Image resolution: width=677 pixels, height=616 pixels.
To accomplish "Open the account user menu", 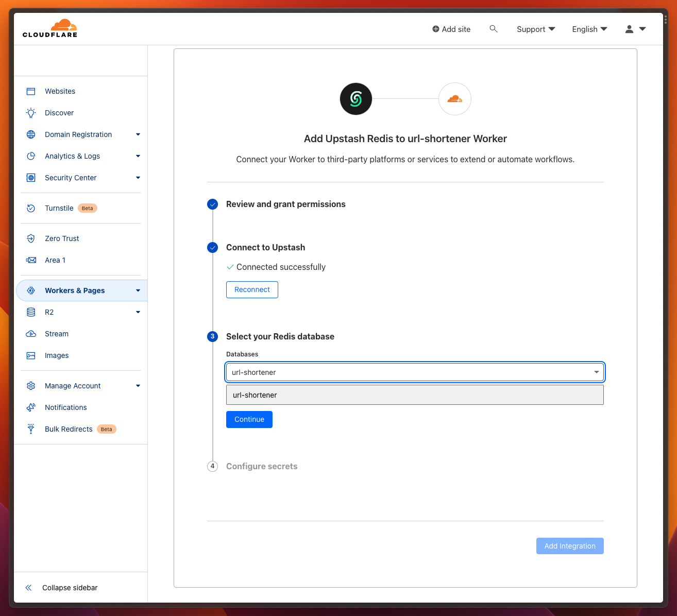I will pos(634,29).
